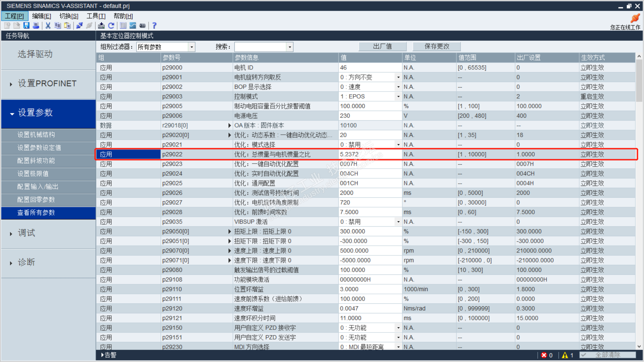Click the blue restart drive arrow icon
Screen dimensions: 644x362
click(111, 25)
